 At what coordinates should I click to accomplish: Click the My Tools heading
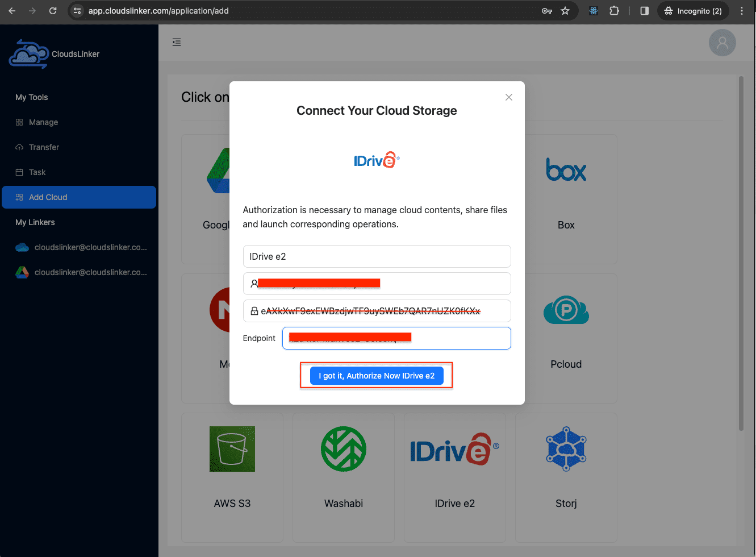click(x=32, y=97)
